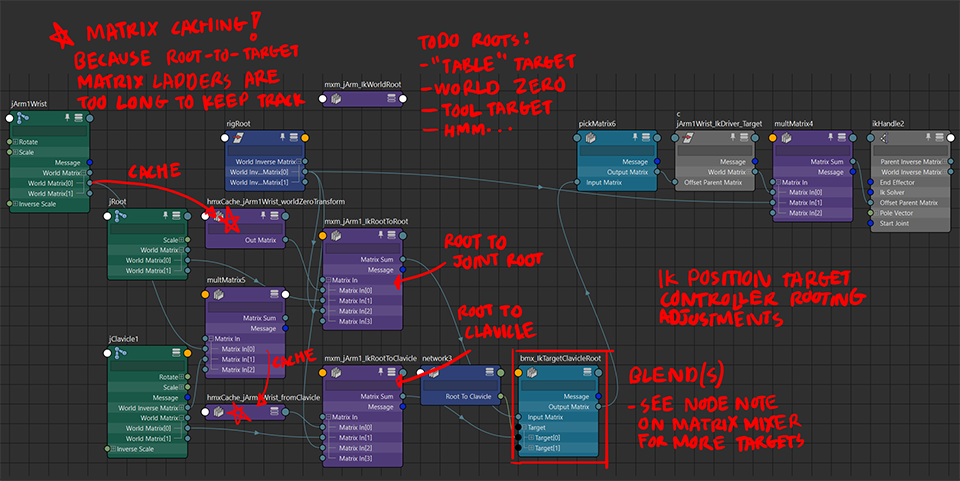
Task: Click the transform icon on rigRoot node
Action: (240, 137)
